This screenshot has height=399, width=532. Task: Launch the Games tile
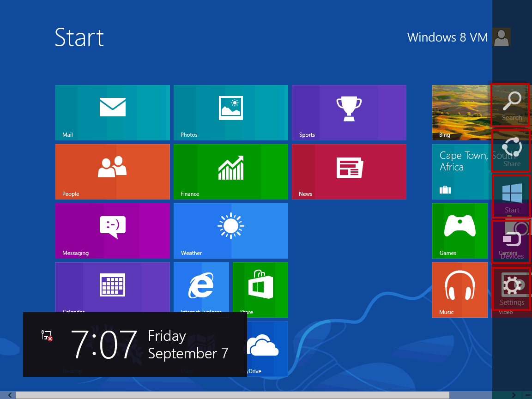[x=460, y=231]
